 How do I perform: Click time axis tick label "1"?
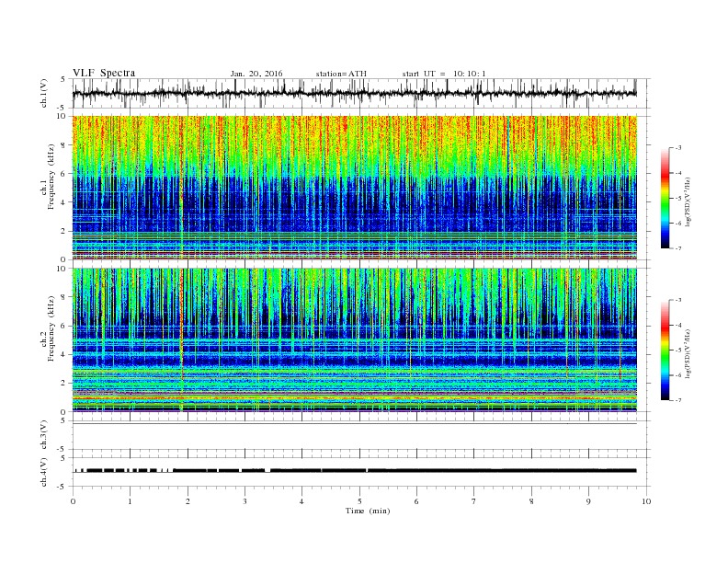tap(130, 501)
